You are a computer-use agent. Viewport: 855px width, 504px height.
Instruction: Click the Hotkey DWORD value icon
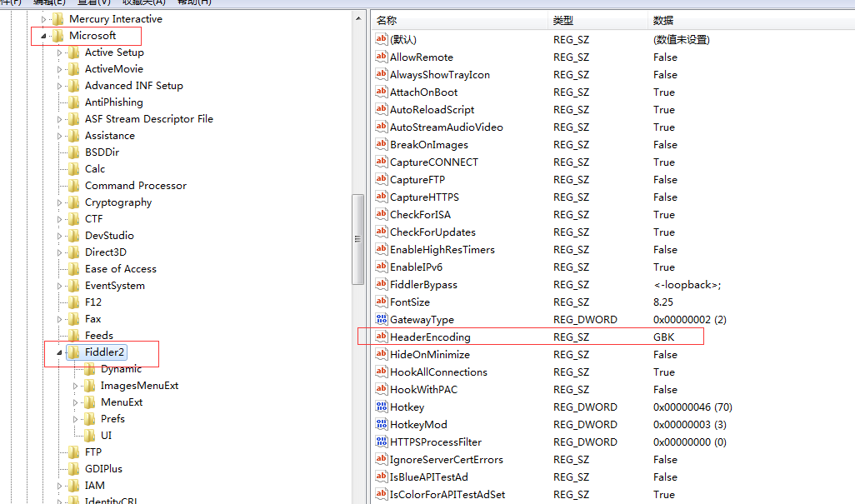[381, 407]
